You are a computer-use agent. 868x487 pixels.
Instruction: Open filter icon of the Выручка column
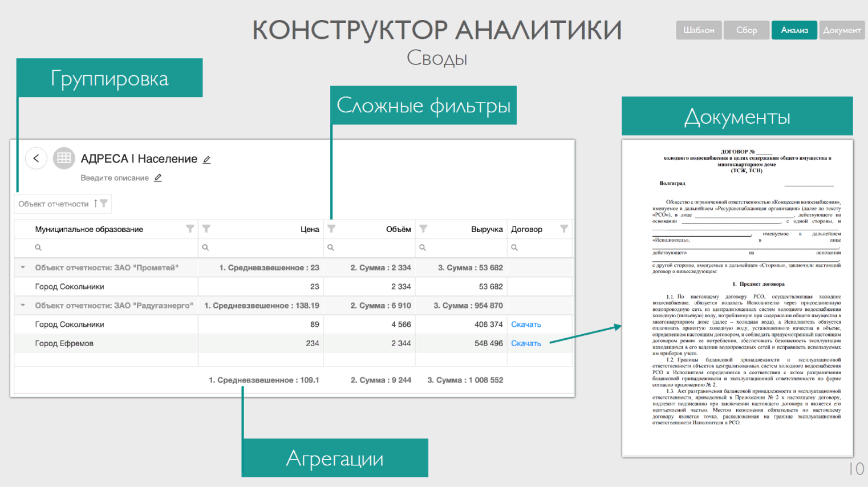423,229
